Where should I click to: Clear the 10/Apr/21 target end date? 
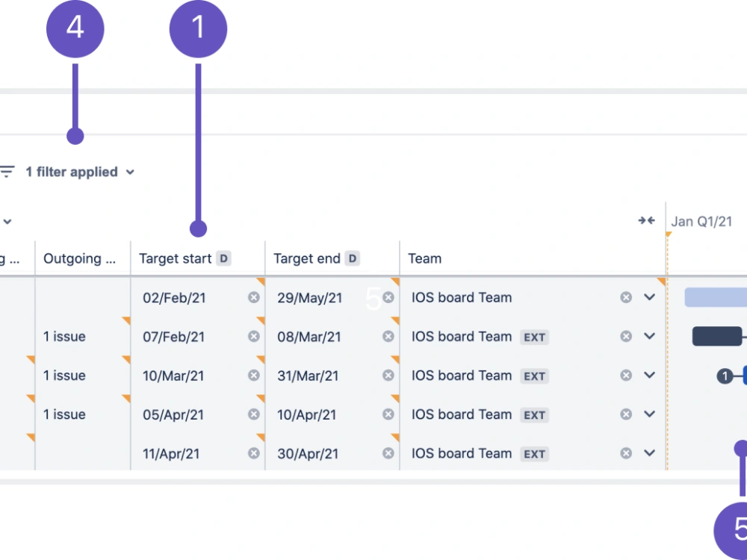(388, 414)
